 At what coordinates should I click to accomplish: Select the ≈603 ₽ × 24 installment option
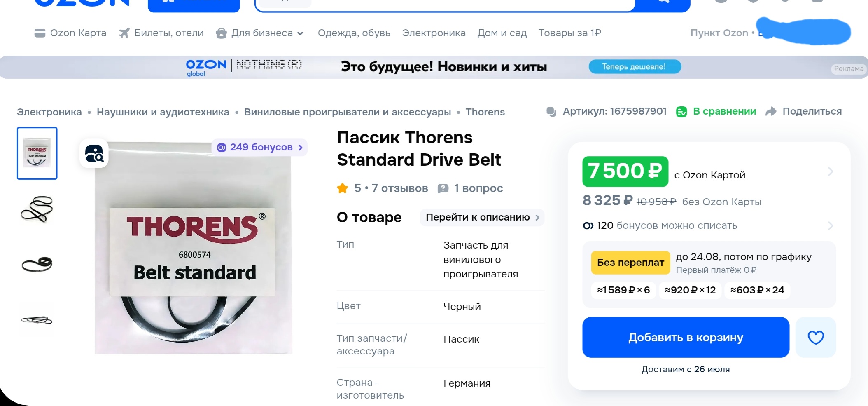tap(757, 290)
